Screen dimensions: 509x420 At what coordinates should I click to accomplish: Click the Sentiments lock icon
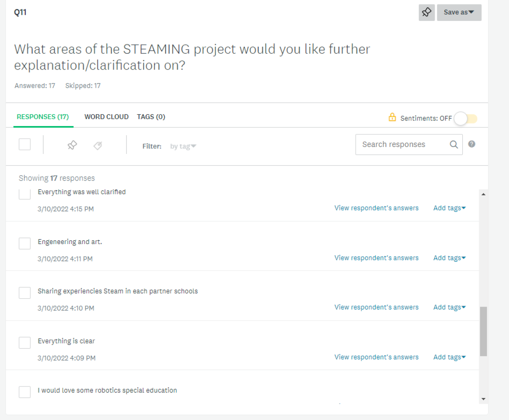(x=392, y=118)
